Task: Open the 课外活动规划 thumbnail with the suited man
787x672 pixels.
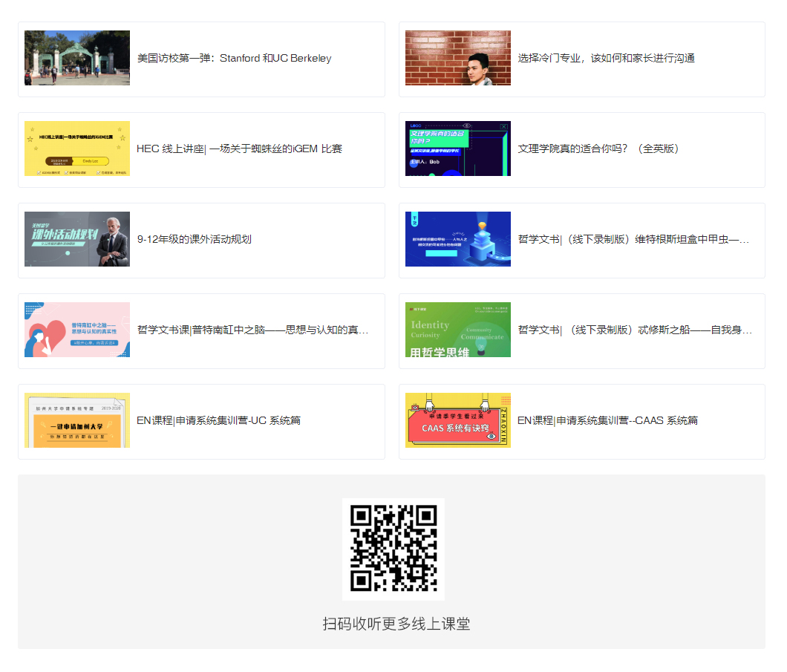Action: click(x=76, y=239)
